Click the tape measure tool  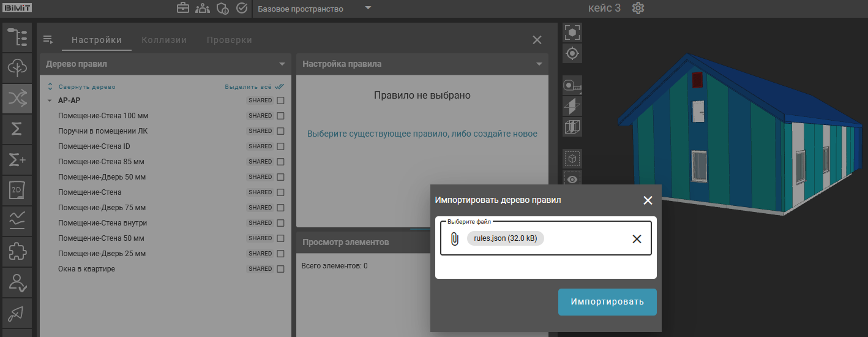click(572, 85)
